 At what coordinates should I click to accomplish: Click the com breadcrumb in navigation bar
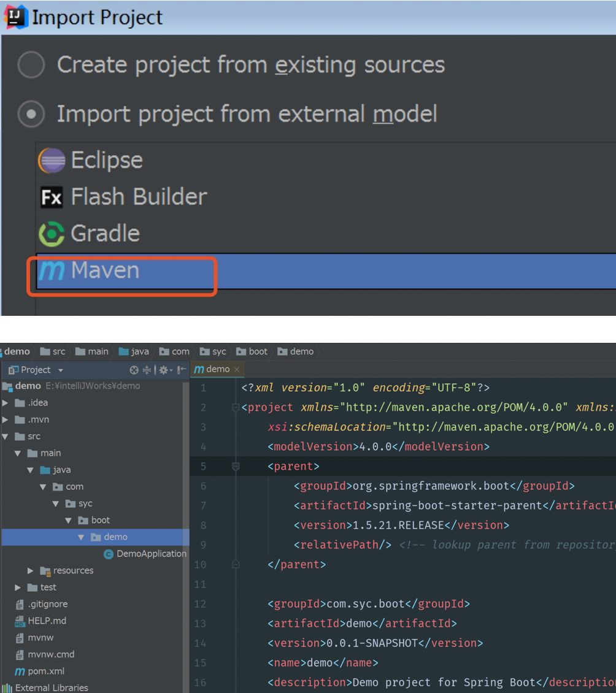click(x=174, y=351)
